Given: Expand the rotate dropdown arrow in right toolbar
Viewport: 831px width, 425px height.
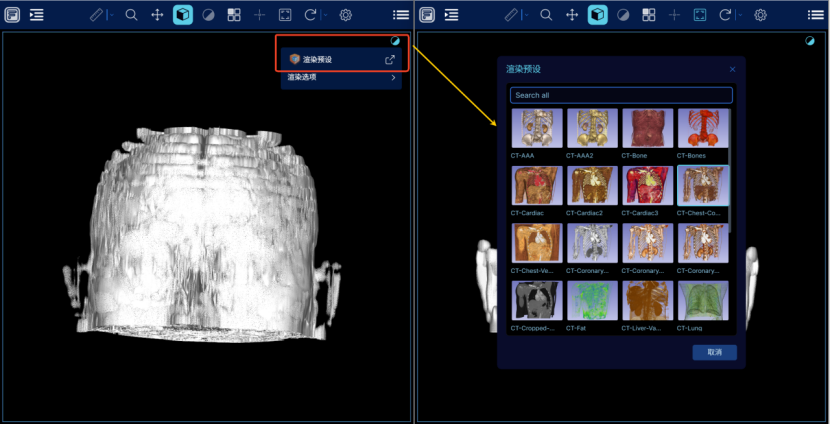Looking at the screenshot, I should click(x=740, y=15).
